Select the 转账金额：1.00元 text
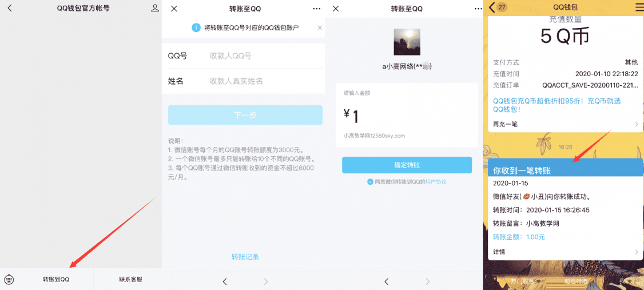The image size is (644, 290). click(519, 237)
